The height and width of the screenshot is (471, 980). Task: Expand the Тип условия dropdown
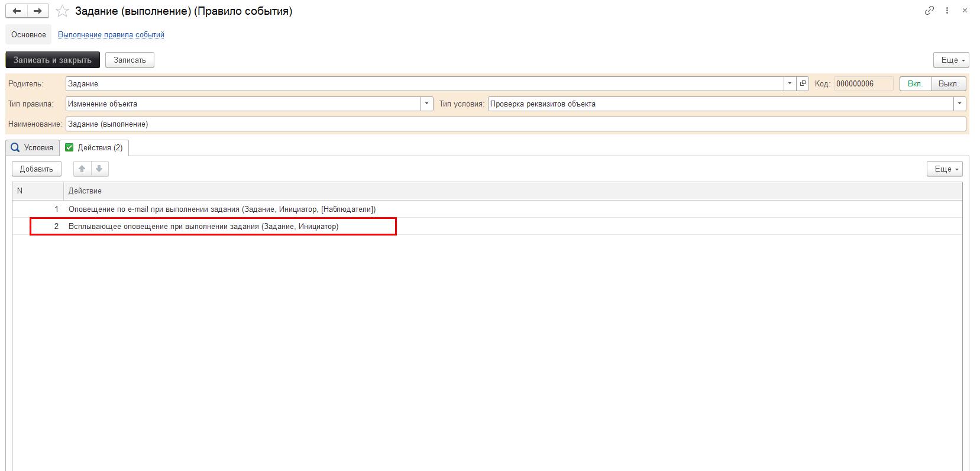click(x=959, y=104)
